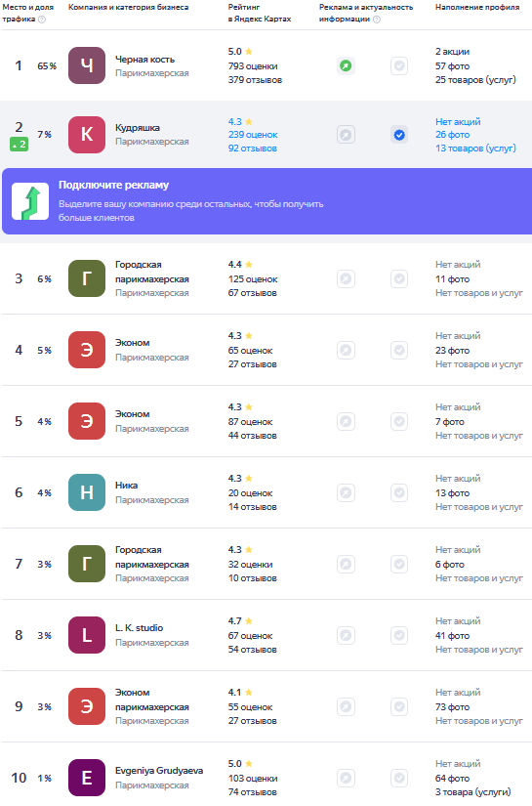Screen dimensions: 532x806
Task: Click the green position change badge for Кудряшка
Action: 19,145
